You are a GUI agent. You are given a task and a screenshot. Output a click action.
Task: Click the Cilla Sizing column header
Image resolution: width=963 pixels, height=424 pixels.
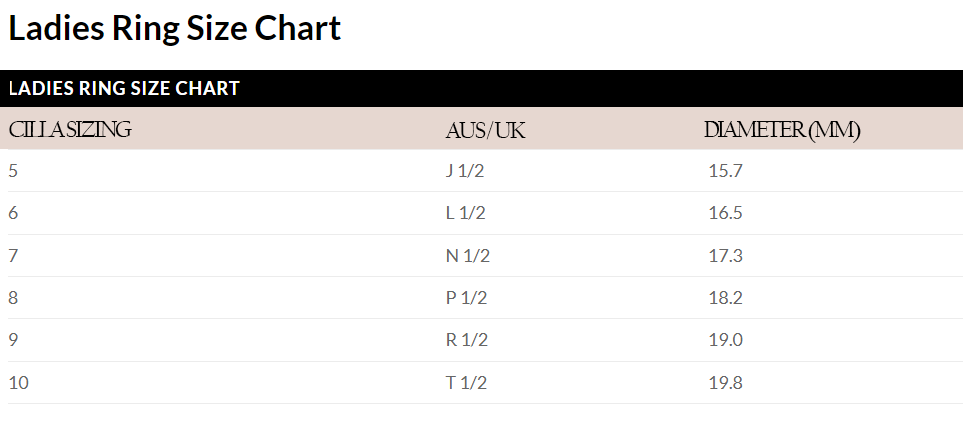[x=70, y=130]
